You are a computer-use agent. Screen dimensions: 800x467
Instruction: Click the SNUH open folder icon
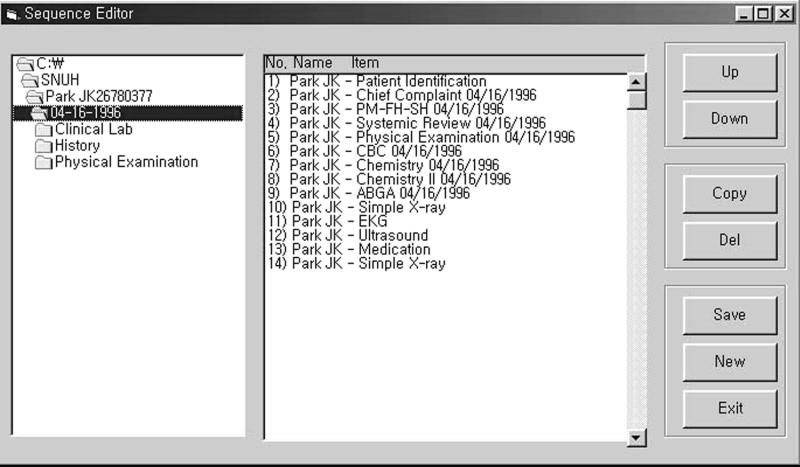30,80
